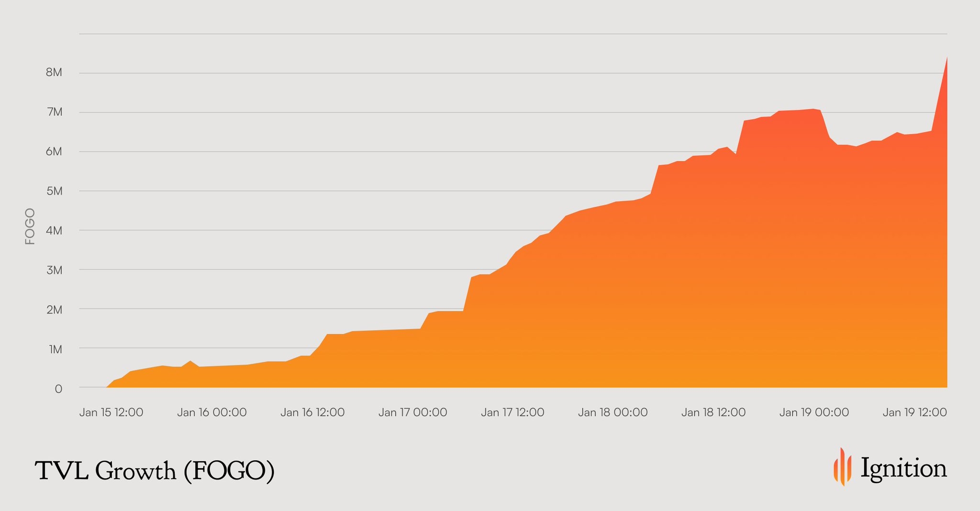Viewport: 980px width, 511px height.
Task: Click the 7M y-axis label
Action: click(x=54, y=112)
